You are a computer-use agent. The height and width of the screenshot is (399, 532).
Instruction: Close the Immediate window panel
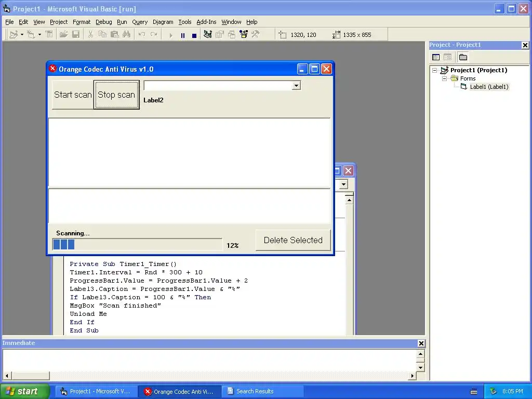421,343
